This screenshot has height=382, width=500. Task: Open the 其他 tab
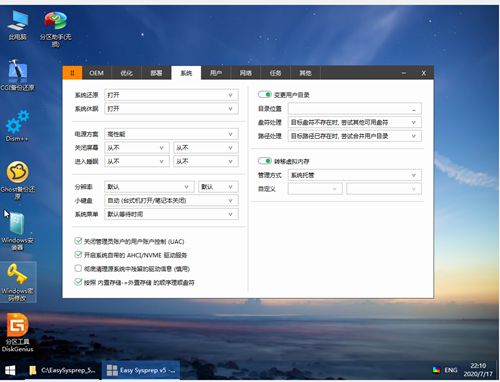point(305,73)
